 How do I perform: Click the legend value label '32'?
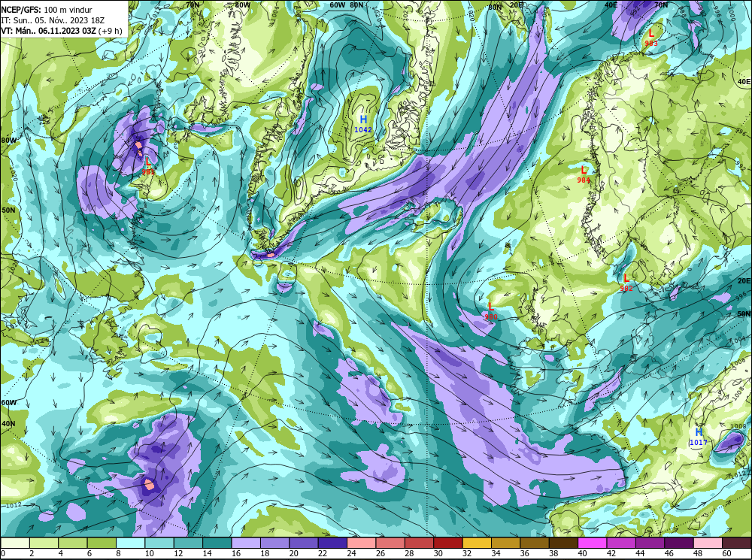click(467, 554)
